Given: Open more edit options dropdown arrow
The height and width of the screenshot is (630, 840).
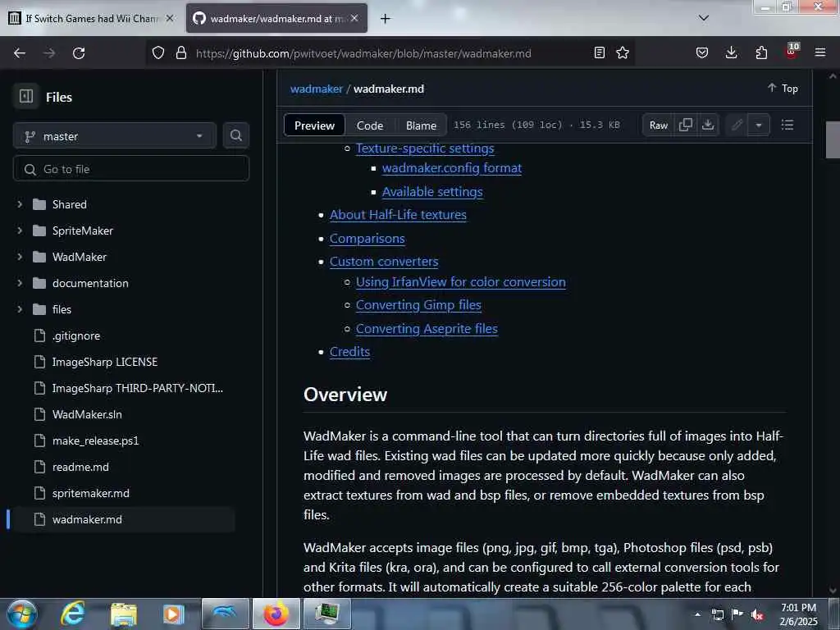Looking at the screenshot, I should (759, 125).
